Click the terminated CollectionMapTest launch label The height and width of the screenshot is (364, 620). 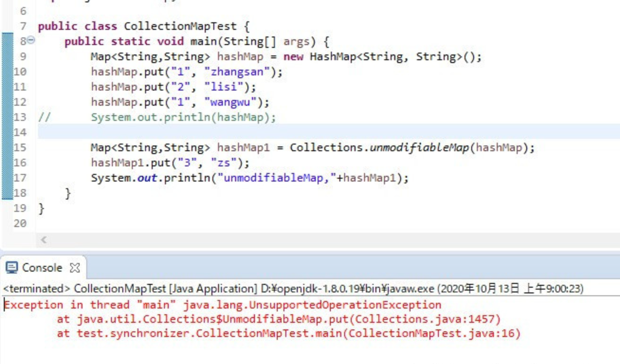293,289
